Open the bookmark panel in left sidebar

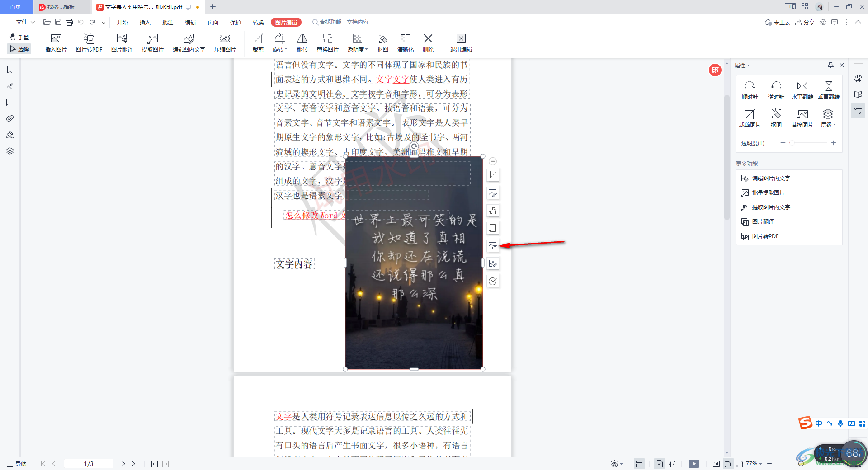(x=10, y=70)
